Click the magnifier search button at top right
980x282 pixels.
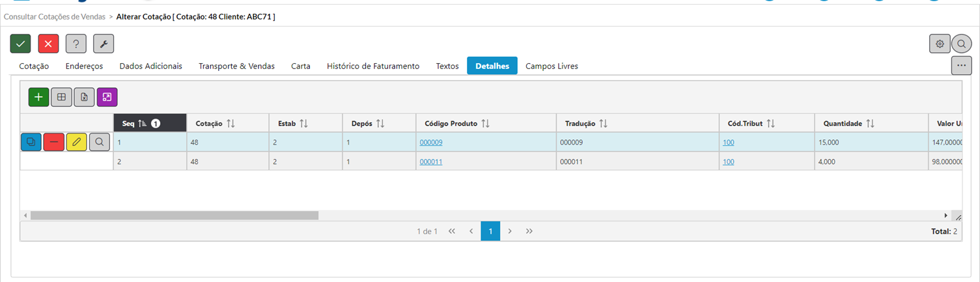[x=962, y=44]
